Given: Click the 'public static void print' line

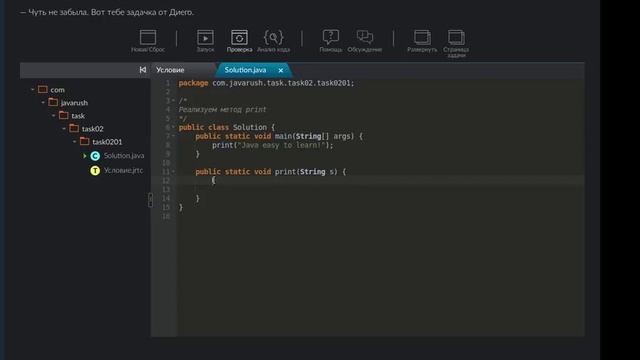Looking at the screenshot, I should tap(270, 171).
